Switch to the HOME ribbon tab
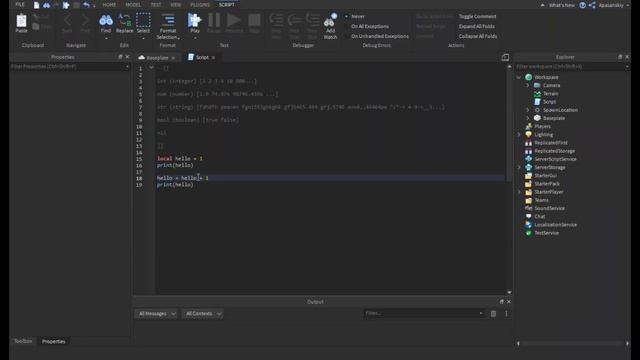The image size is (640, 360). point(109,5)
